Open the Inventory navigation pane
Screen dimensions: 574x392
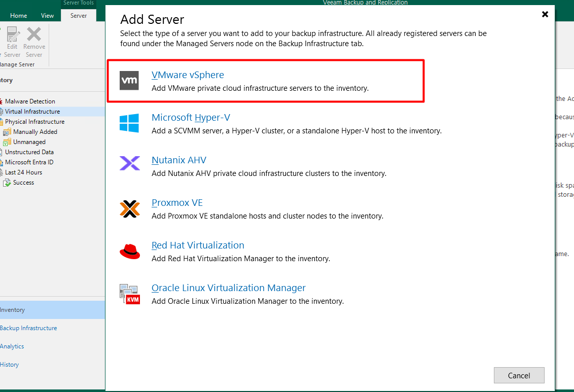[x=52, y=310]
